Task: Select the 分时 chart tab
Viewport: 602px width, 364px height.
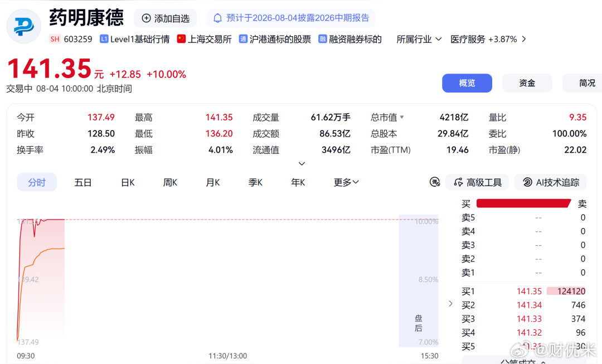Action: [x=37, y=182]
